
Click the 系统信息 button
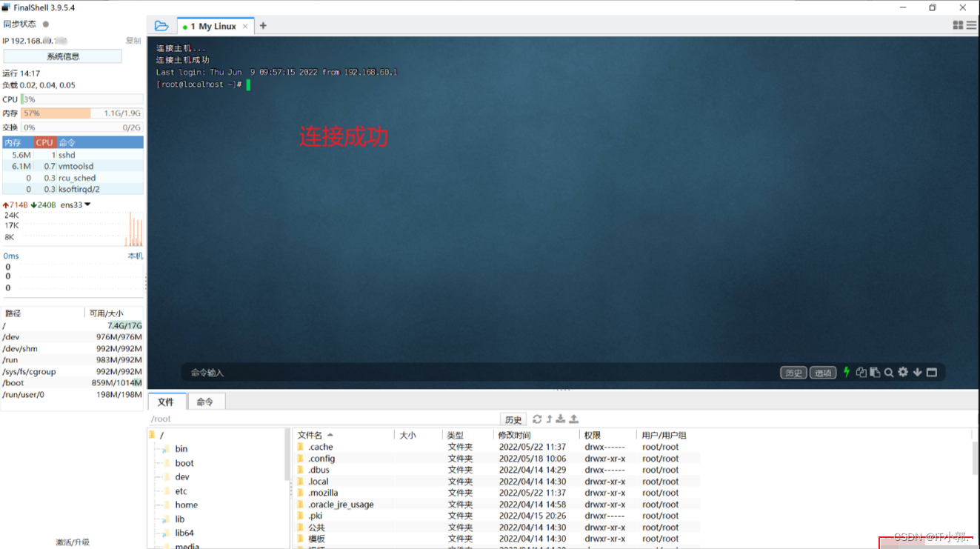tap(63, 56)
